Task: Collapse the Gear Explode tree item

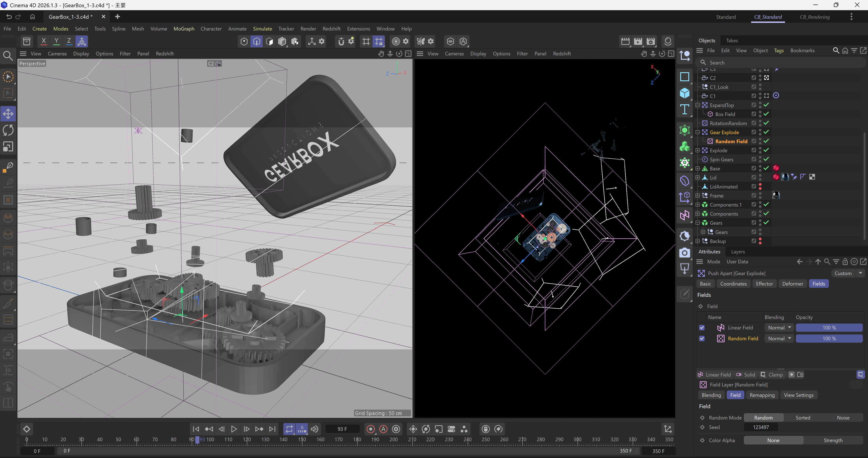Action: point(698,132)
